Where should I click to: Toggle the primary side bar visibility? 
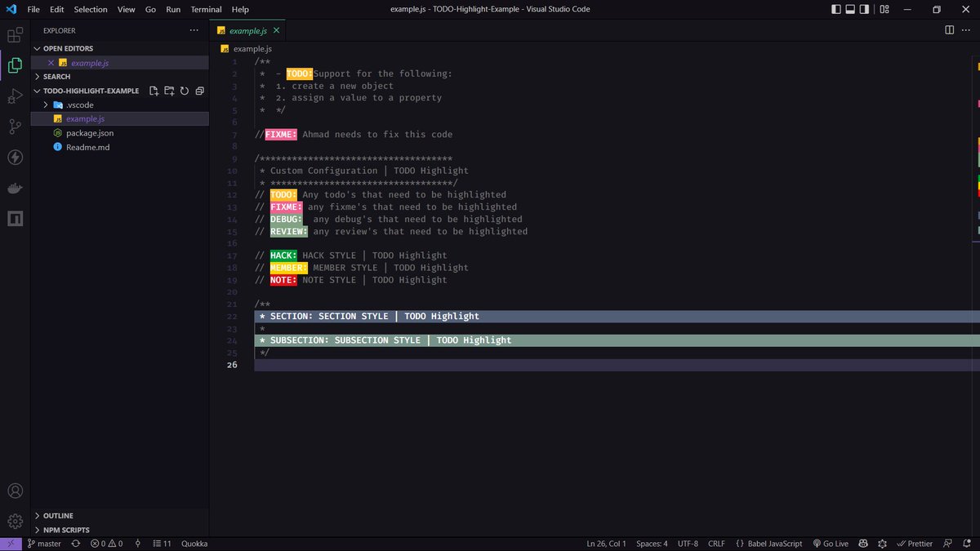(835, 10)
